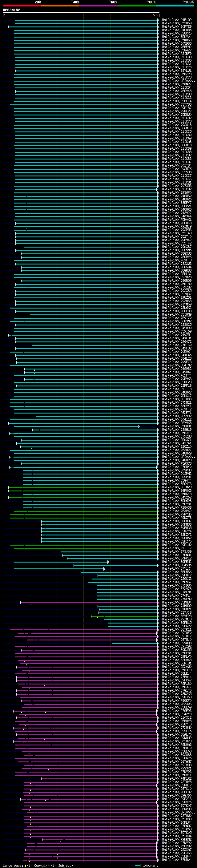Select the UniRef100_Q38HL9 label

(x=177, y=430)
